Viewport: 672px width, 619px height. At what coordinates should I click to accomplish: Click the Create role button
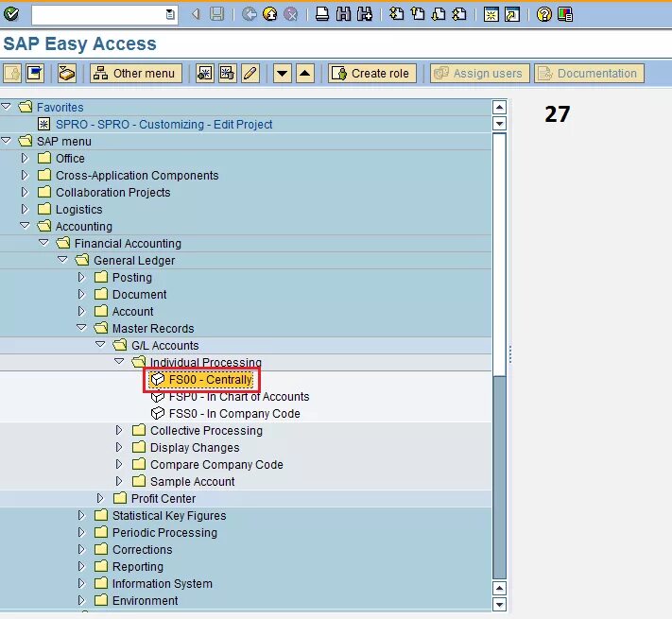[372, 74]
